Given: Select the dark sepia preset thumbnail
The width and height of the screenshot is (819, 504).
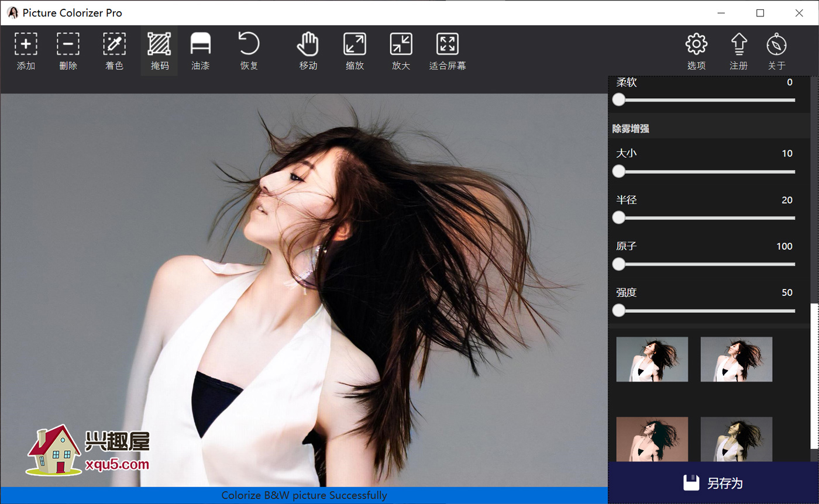Looking at the screenshot, I should (x=737, y=439).
